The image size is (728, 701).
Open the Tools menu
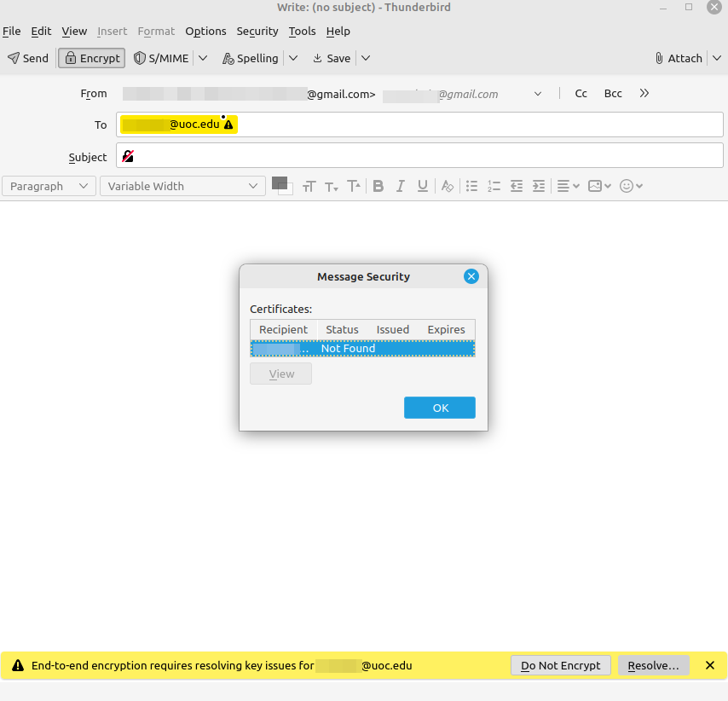(x=303, y=31)
